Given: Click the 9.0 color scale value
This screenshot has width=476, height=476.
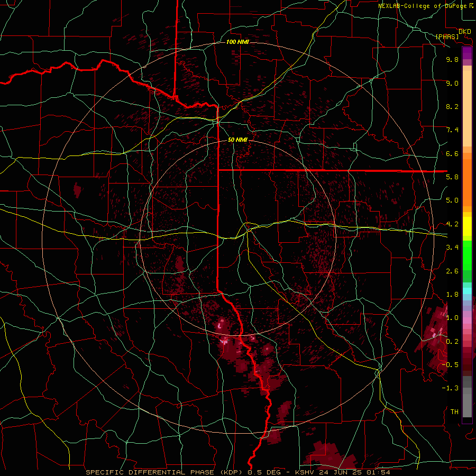Looking at the screenshot, I should point(452,83).
